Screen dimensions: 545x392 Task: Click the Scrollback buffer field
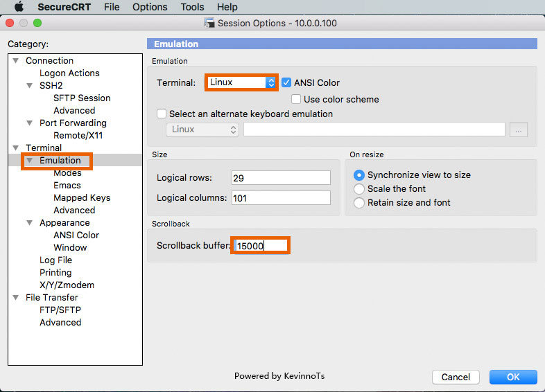[260, 246]
